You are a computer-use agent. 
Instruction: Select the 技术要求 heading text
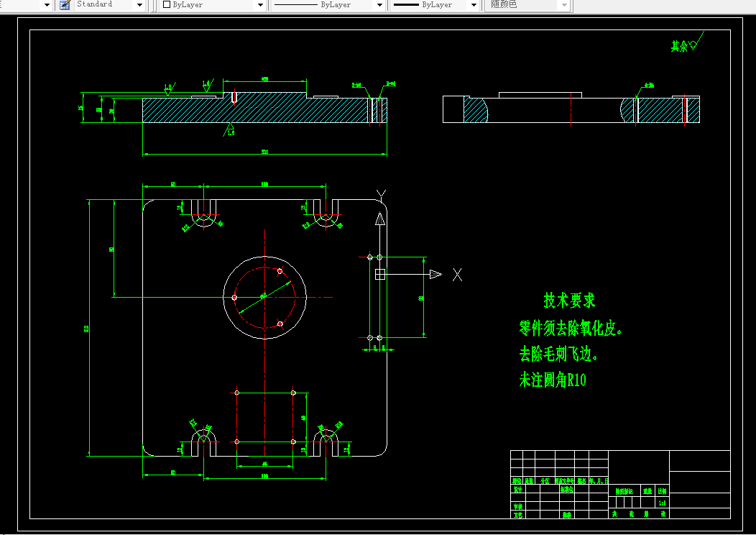(569, 301)
